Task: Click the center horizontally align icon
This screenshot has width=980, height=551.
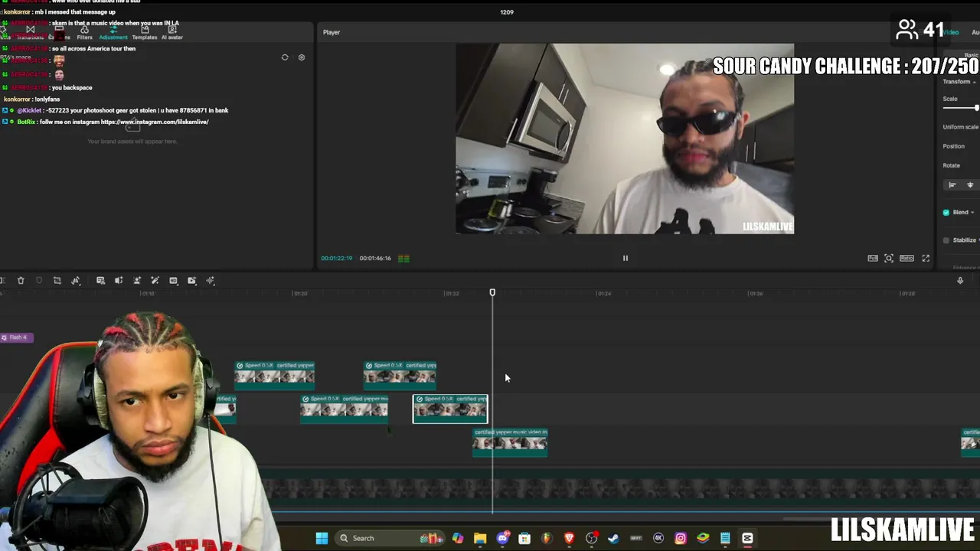Action: click(970, 185)
